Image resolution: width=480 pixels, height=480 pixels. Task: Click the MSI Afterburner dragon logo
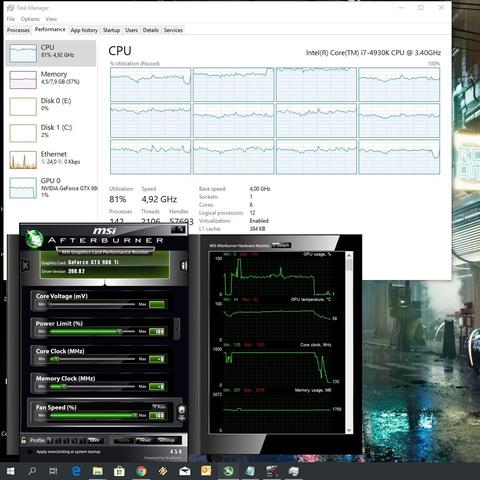pyautogui.click(x=34, y=239)
